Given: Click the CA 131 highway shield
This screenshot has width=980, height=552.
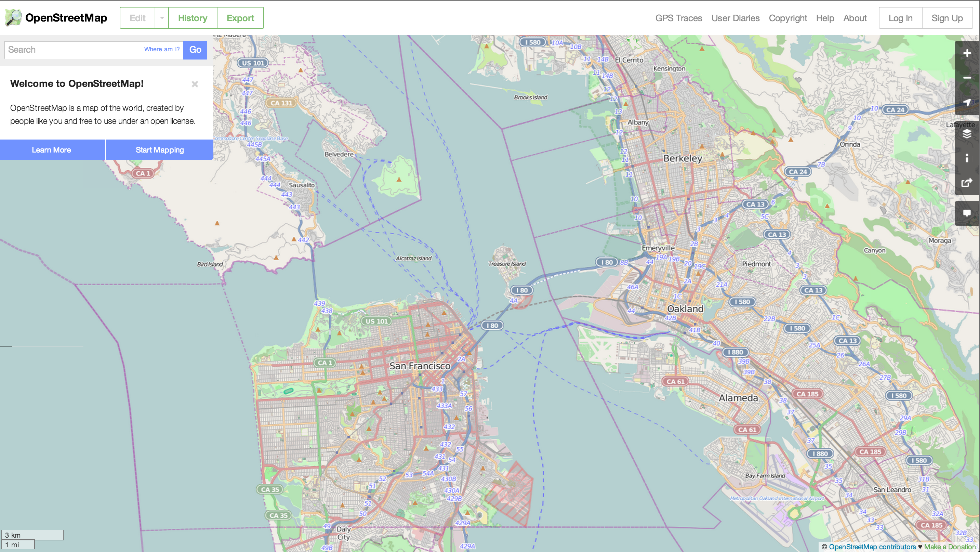Looking at the screenshot, I should pyautogui.click(x=281, y=103).
